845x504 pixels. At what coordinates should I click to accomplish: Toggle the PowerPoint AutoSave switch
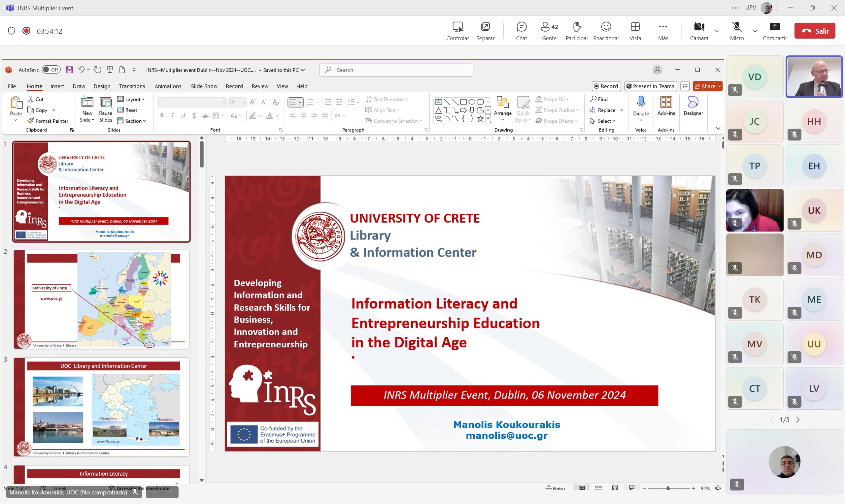[51, 70]
